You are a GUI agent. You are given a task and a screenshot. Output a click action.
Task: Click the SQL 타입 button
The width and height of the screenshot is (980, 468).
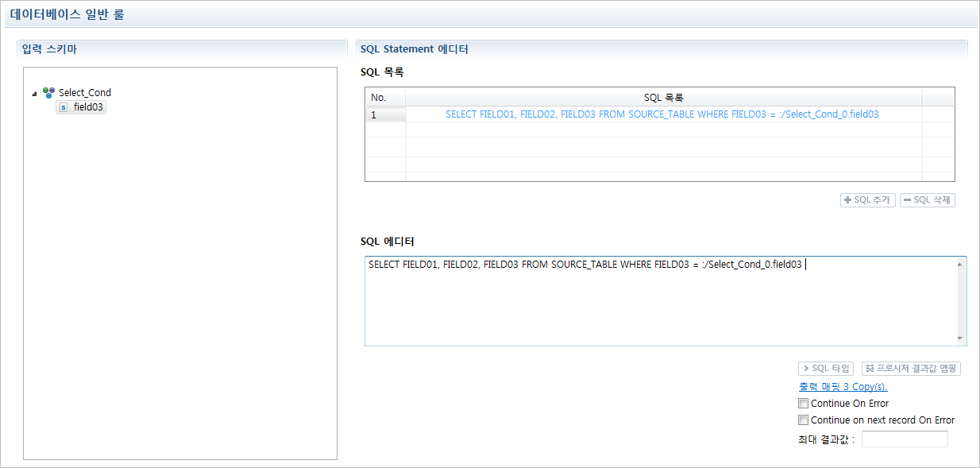[x=825, y=368]
